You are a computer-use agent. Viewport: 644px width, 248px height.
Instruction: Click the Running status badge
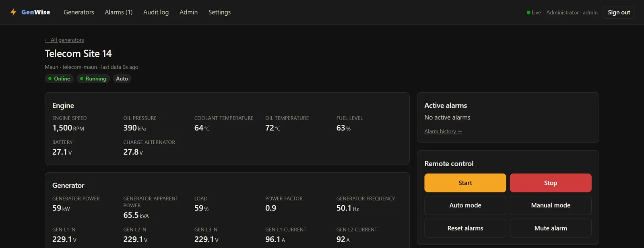[x=93, y=79]
